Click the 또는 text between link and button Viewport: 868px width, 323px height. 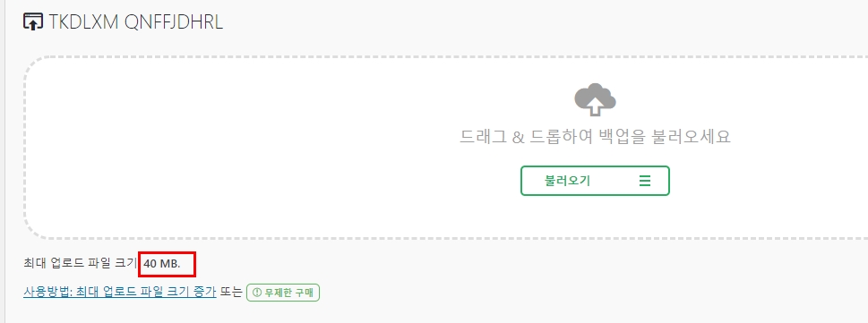pos(231,292)
